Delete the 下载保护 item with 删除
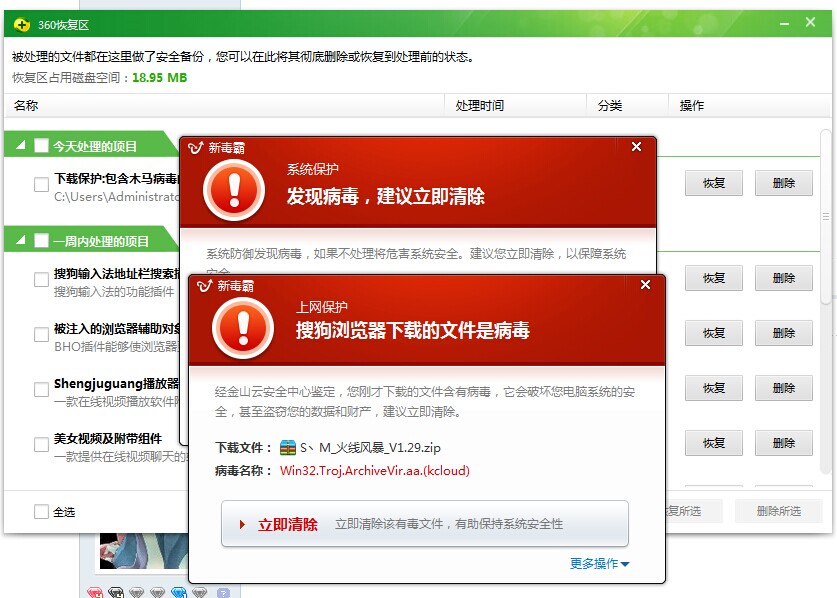Viewport: 837px width, 598px height. coord(784,183)
